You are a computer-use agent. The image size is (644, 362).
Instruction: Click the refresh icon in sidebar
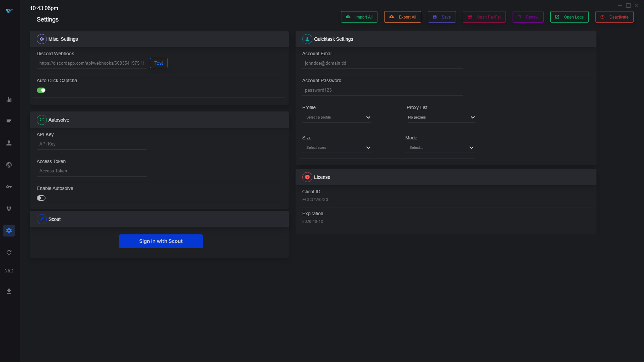tap(9, 253)
